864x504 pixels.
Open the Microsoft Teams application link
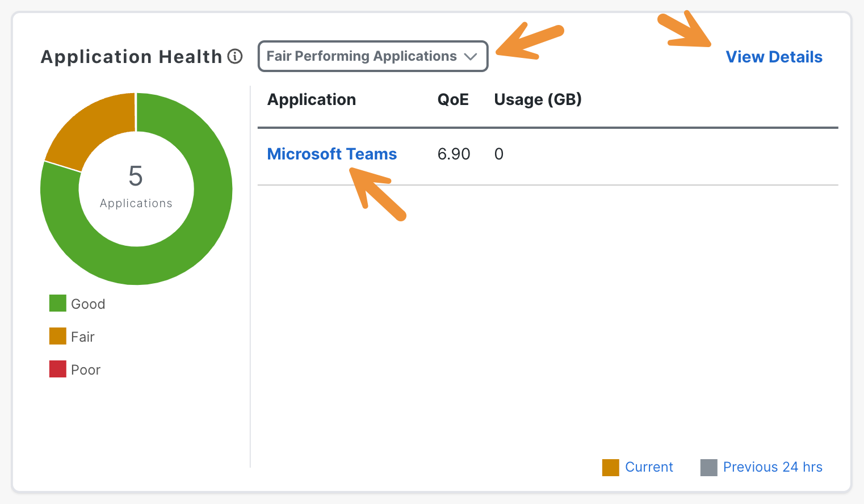332,154
